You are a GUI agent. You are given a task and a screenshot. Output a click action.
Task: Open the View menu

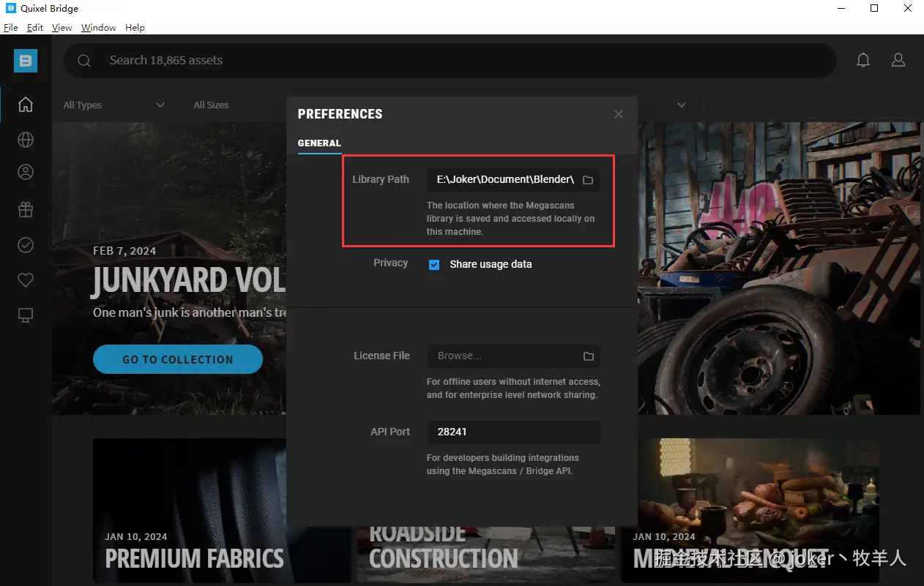[x=62, y=27]
